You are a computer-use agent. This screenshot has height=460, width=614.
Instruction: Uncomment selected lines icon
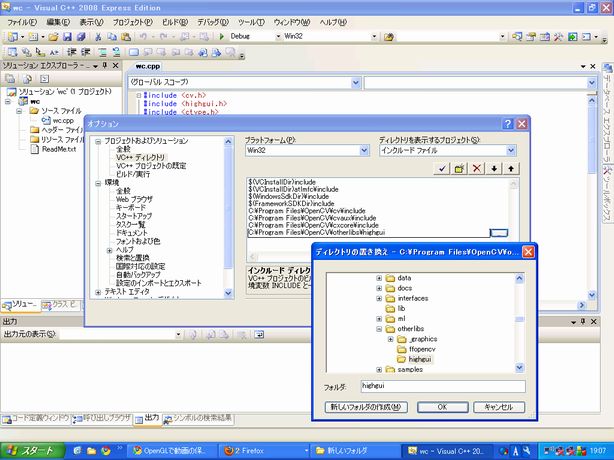[x=116, y=52]
